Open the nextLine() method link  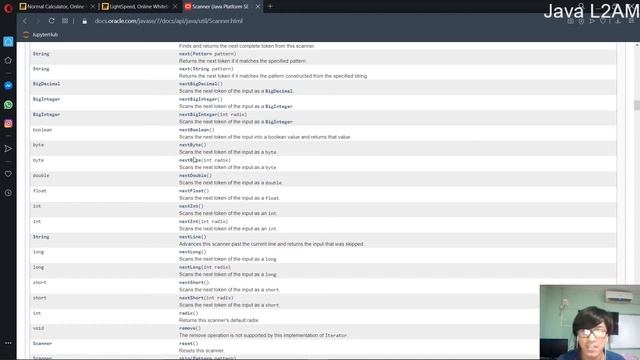[x=192, y=237]
